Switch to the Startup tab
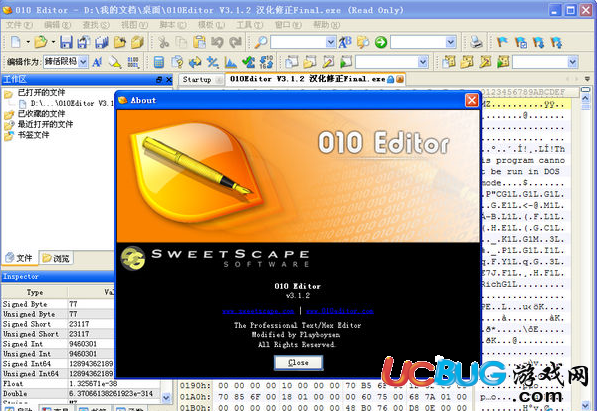598x411 pixels. point(197,80)
